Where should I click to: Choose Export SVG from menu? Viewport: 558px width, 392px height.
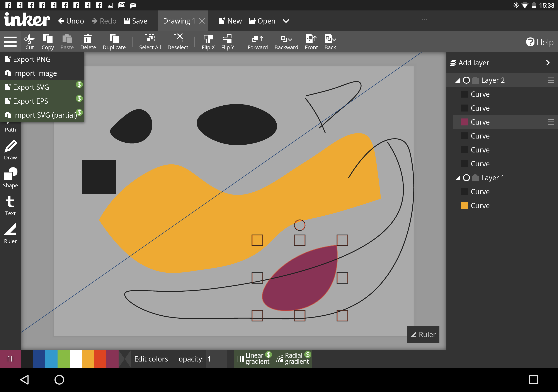pos(42,87)
